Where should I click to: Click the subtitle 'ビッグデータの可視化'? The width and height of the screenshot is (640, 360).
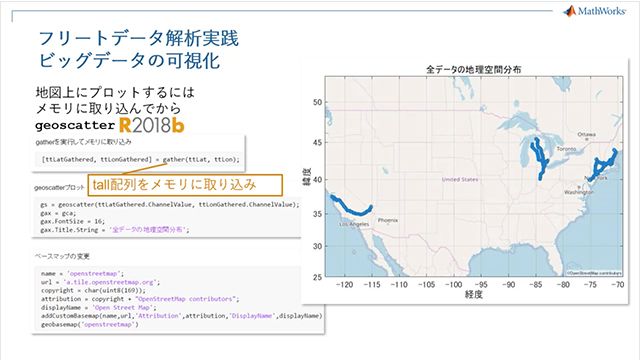click(129, 61)
